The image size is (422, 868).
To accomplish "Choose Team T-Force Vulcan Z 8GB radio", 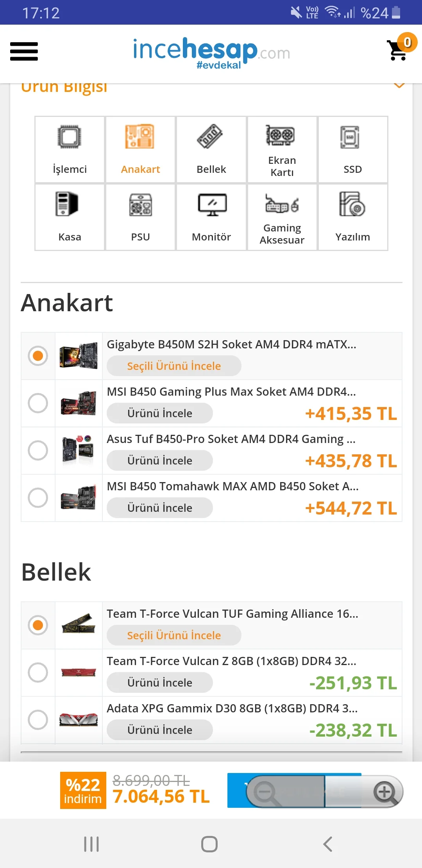I will [x=38, y=673].
